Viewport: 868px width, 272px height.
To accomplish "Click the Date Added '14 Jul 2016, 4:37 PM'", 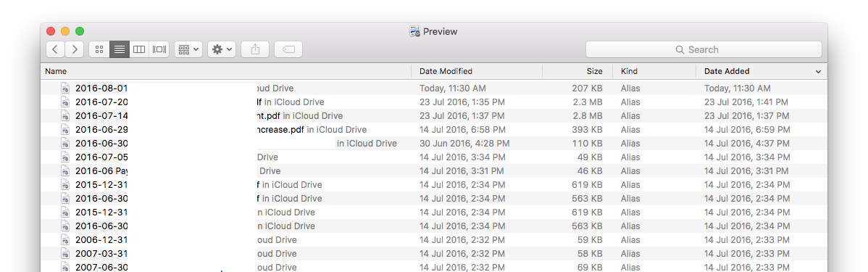I will coord(747,144).
